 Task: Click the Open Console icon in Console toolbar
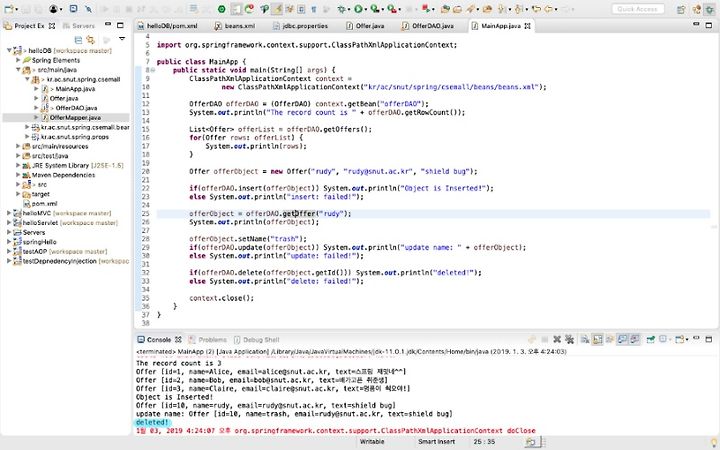[679, 339]
